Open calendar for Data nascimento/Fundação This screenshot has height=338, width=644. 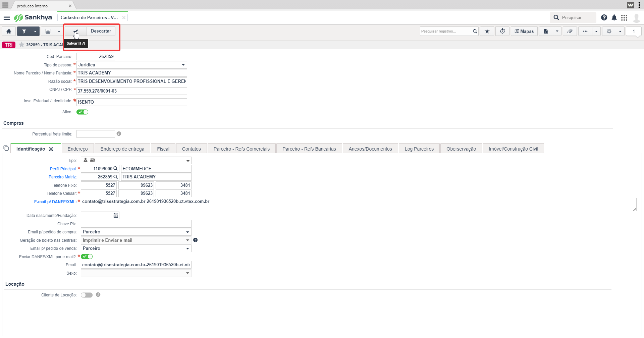(116, 216)
